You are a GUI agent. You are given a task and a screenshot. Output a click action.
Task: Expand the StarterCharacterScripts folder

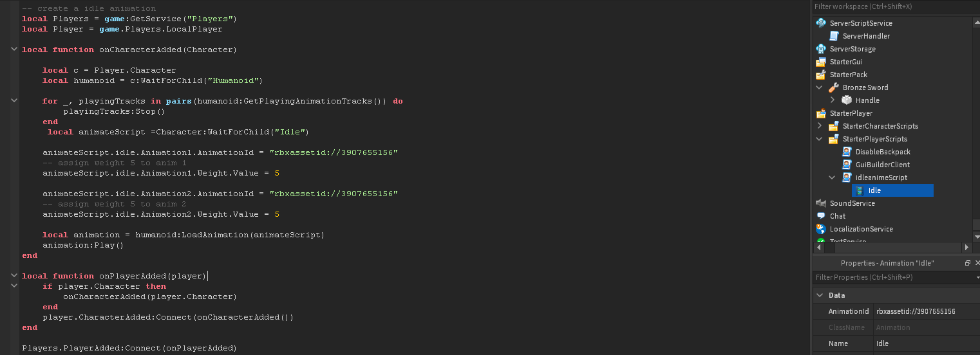tap(820, 126)
